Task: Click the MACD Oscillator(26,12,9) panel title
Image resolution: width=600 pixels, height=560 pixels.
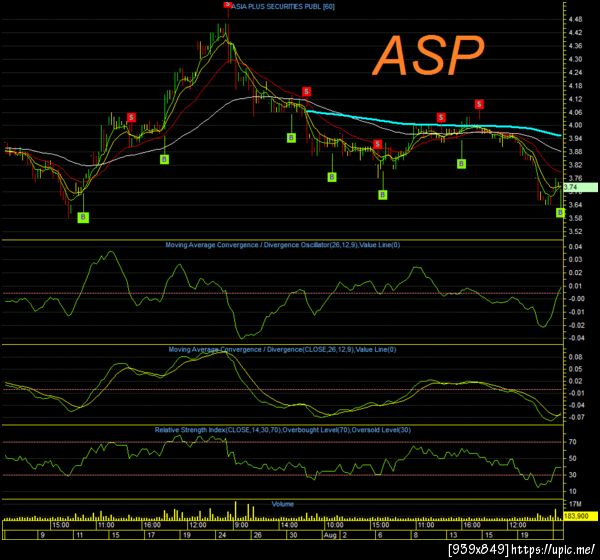Action: point(282,245)
